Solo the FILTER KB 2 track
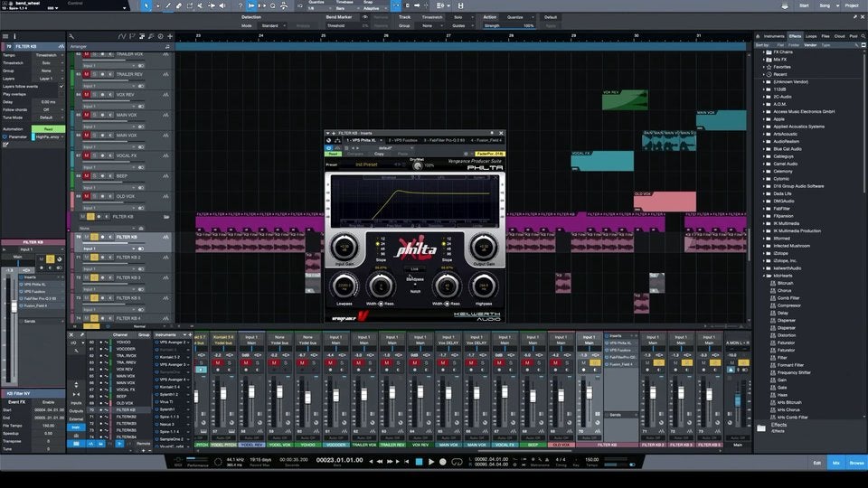The image size is (868, 488). pos(94,258)
